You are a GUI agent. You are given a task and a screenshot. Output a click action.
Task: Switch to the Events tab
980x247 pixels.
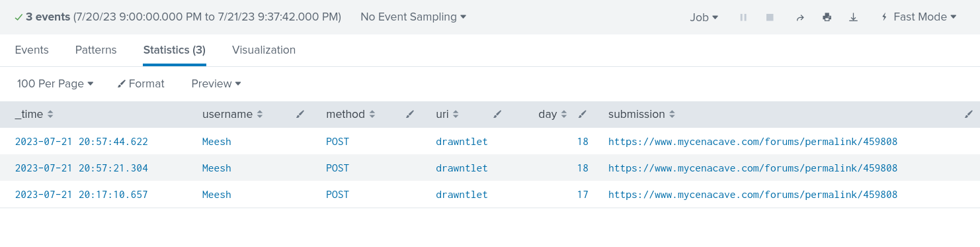pyautogui.click(x=32, y=50)
